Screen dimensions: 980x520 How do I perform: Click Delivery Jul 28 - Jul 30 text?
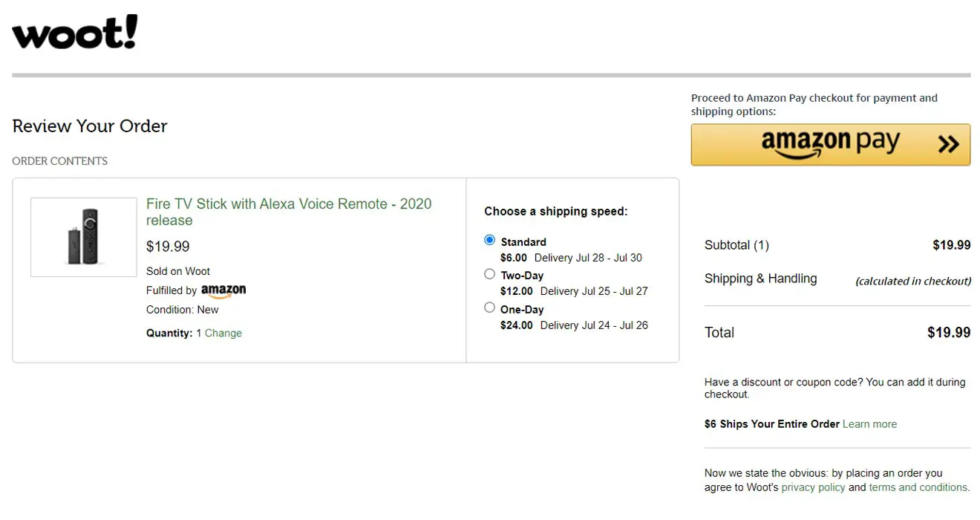click(588, 258)
